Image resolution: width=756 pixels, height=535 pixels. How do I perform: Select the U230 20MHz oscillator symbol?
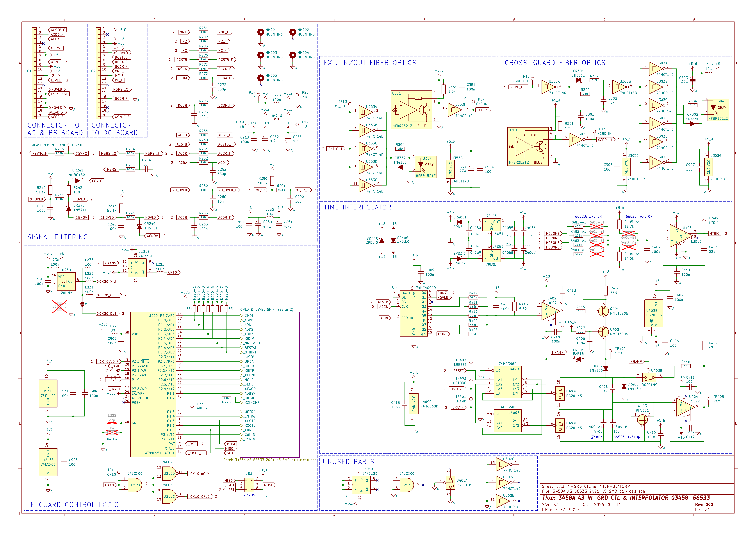pos(66,281)
